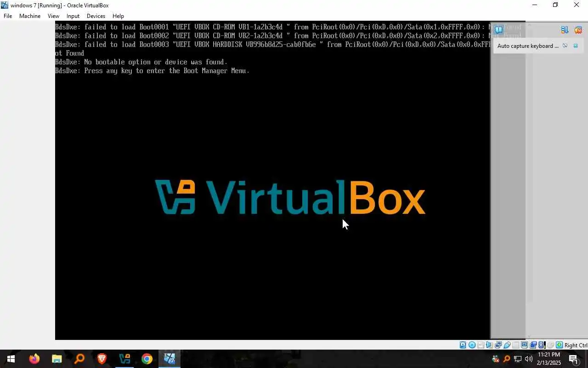Click the optical disk indicator icon
Screen dimensions: 588x368
click(472, 345)
